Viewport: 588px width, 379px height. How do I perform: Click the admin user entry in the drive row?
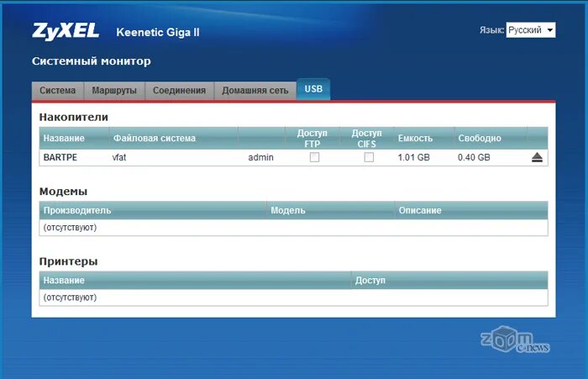coord(260,157)
